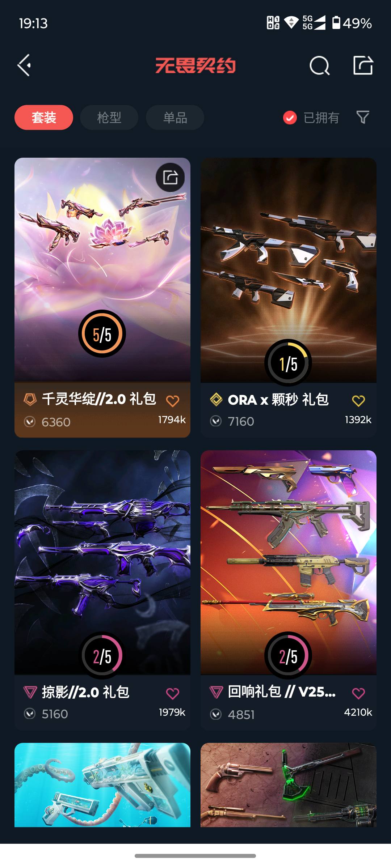Tap the back arrow icon
The image size is (391, 868).
point(24,65)
